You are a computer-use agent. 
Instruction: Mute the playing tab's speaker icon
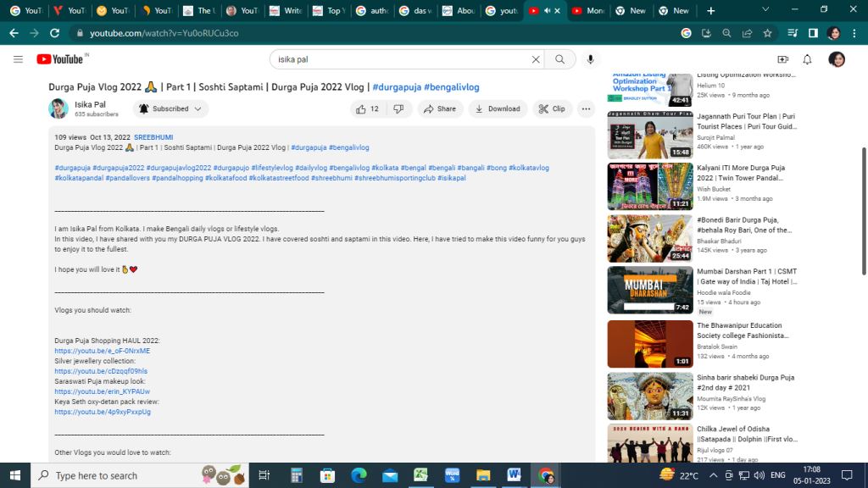pyautogui.click(x=545, y=11)
